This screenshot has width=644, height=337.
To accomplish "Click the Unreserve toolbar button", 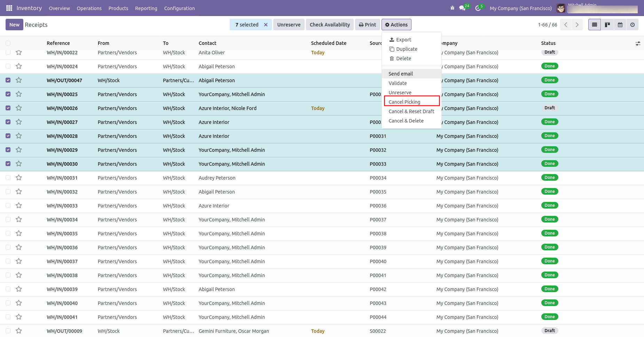I will pos(289,25).
